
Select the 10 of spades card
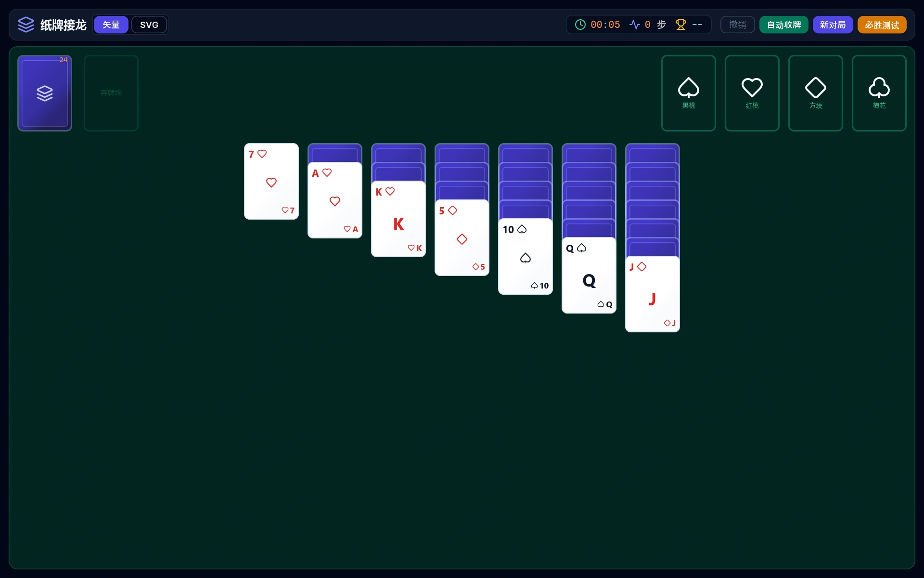[526, 256]
